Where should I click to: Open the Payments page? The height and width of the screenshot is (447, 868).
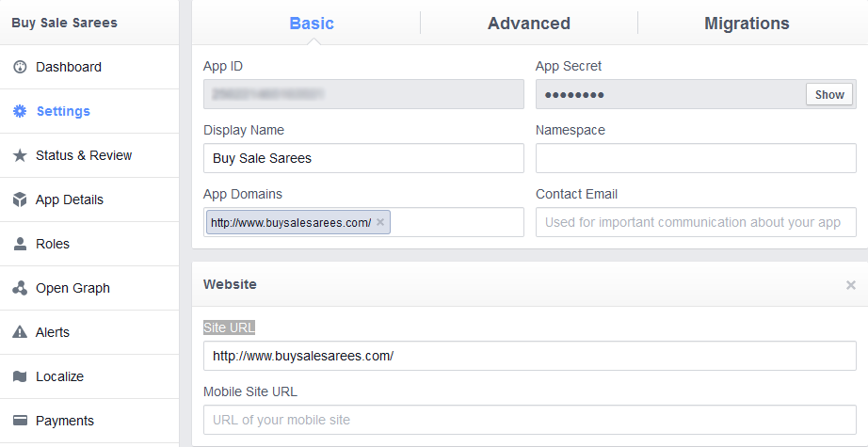tap(89, 421)
